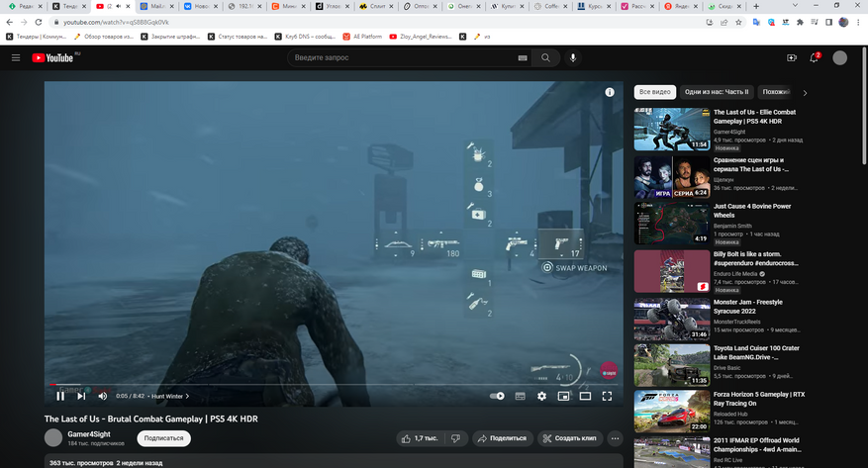Image resolution: width=868 pixels, height=468 pixels.
Task: Start voice search with microphone
Action: (x=573, y=57)
